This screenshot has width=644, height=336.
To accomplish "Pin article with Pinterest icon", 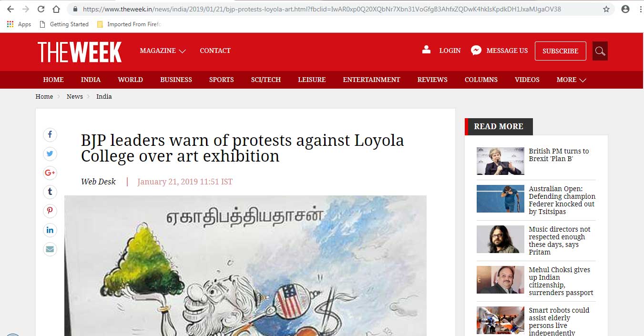I will pyautogui.click(x=50, y=211).
